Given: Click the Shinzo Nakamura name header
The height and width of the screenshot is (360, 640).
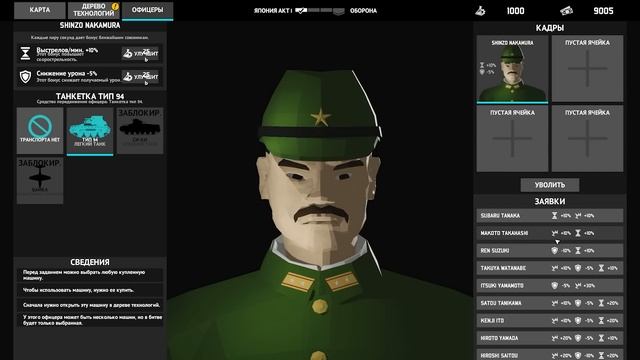Looking at the screenshot, I should 90,25.
